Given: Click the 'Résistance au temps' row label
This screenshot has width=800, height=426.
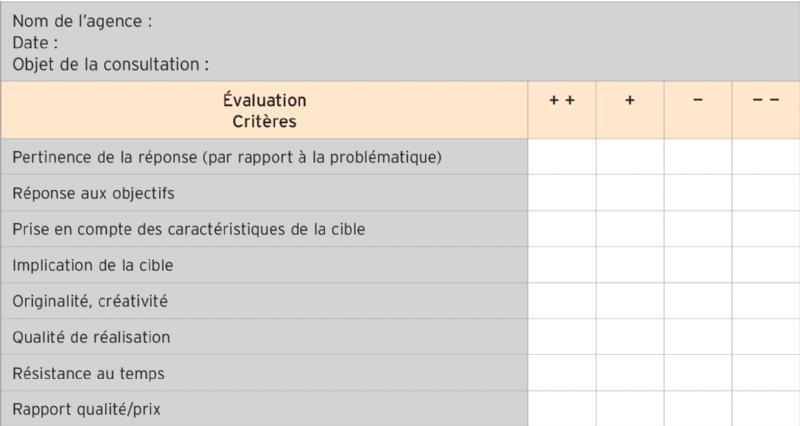Looking at the screenshot, I should tap(88, 373).
